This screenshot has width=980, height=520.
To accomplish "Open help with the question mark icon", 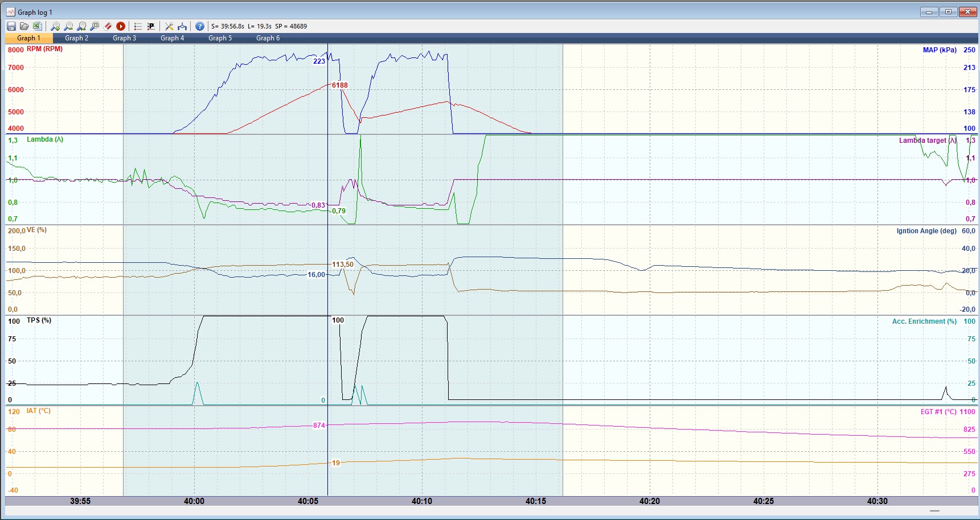I will (x=200, y=26).
